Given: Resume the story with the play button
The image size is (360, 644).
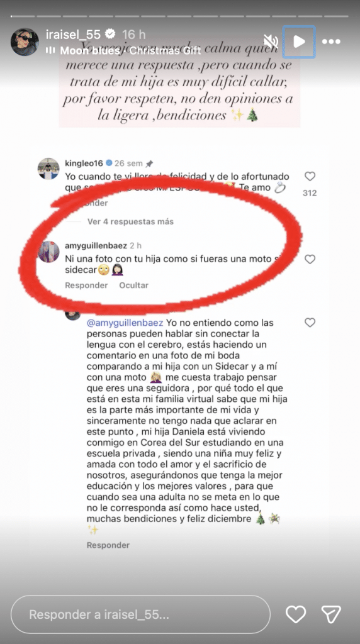Looking at the screenshot, I should tap(299, 42).
